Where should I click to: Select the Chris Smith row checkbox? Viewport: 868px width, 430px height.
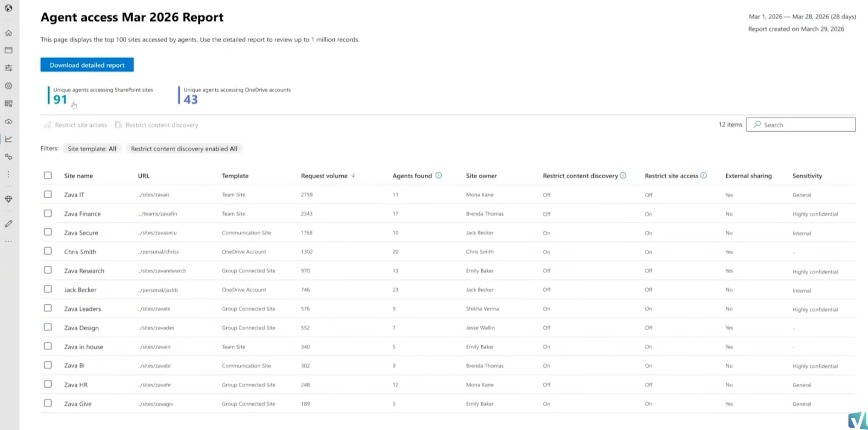(x=48, y=251)
